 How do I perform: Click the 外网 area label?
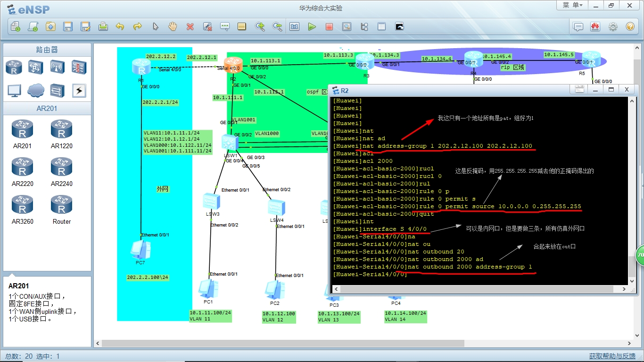(163, 189)
